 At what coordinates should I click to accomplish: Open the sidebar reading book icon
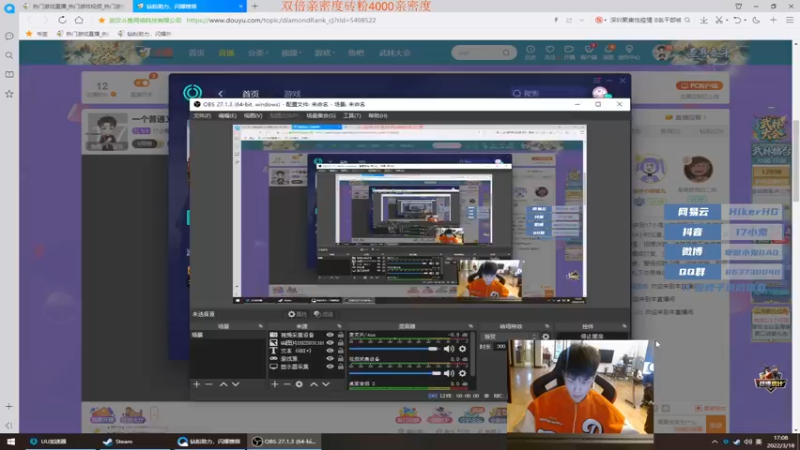9,74
